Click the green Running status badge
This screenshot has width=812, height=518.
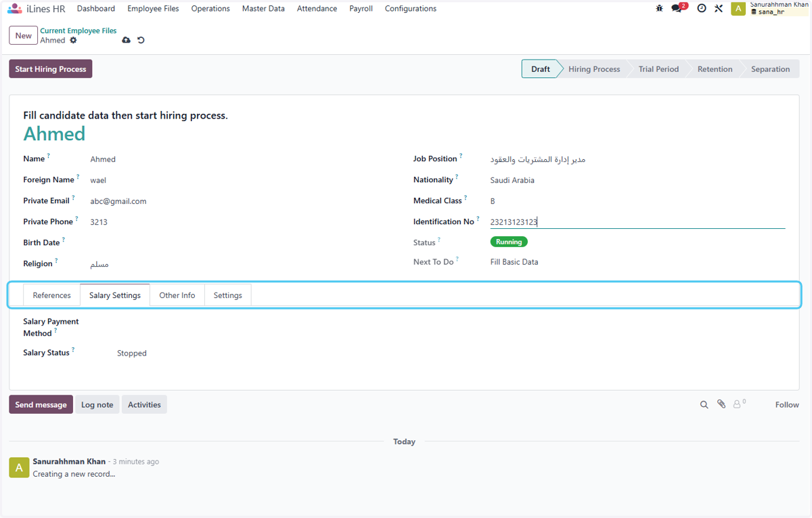[509, 242]
